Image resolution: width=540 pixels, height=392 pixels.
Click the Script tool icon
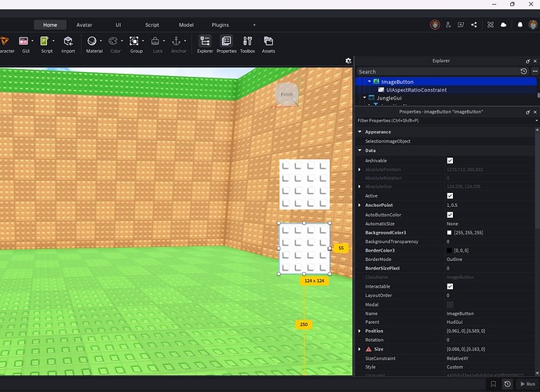pyautogui.click(x=44, y=42)
